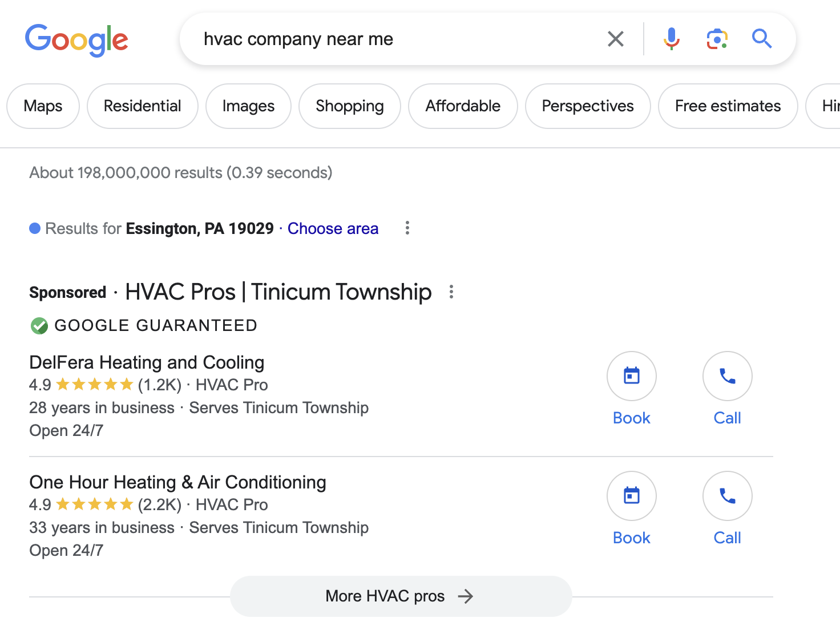Click the Book label under One Hour listing
The image size is (840, 630).
(632, 538)
